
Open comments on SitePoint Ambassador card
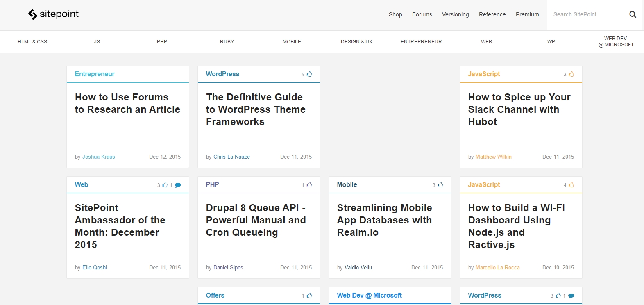(x=178, y=185)
